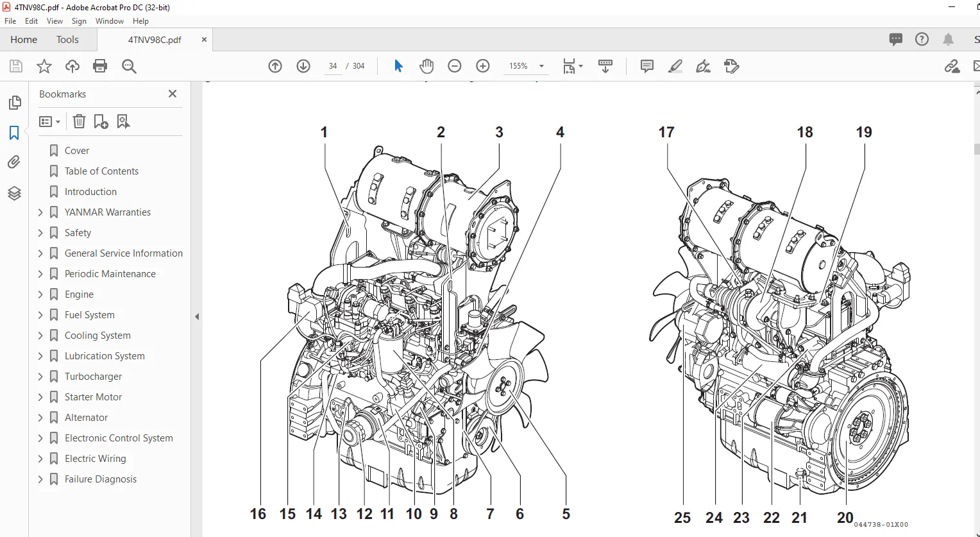The image size is (980, 537).
Task: Toggle the Bookmarks panel sidebar icon
Action: click(x=14, y=133)
